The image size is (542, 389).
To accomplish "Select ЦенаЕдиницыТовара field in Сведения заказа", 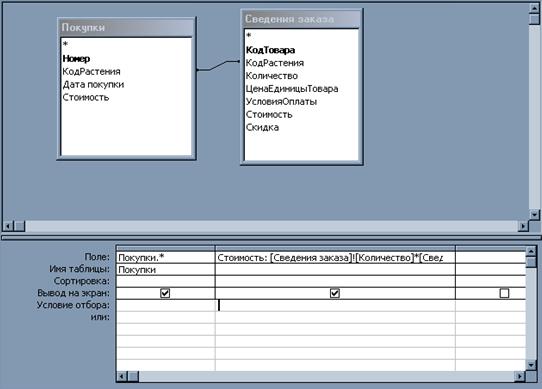I will (292, 89).
